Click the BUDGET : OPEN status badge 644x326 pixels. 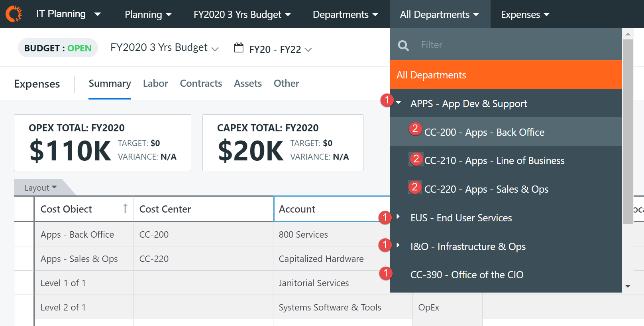pos(58,48)
